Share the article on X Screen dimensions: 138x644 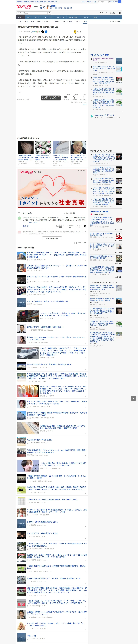[x=43, y=32]
